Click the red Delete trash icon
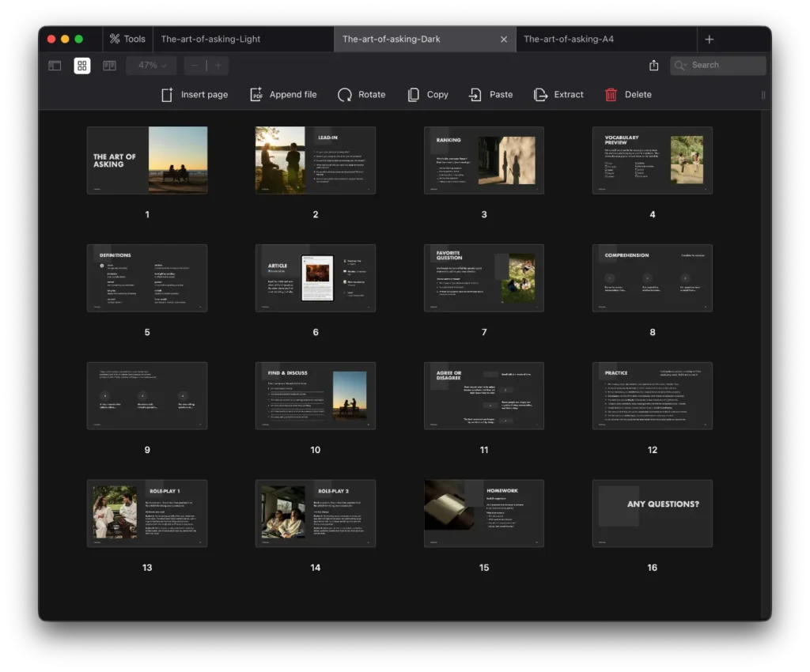Viewport: 810px width, 672px height. tap(611, 95)
